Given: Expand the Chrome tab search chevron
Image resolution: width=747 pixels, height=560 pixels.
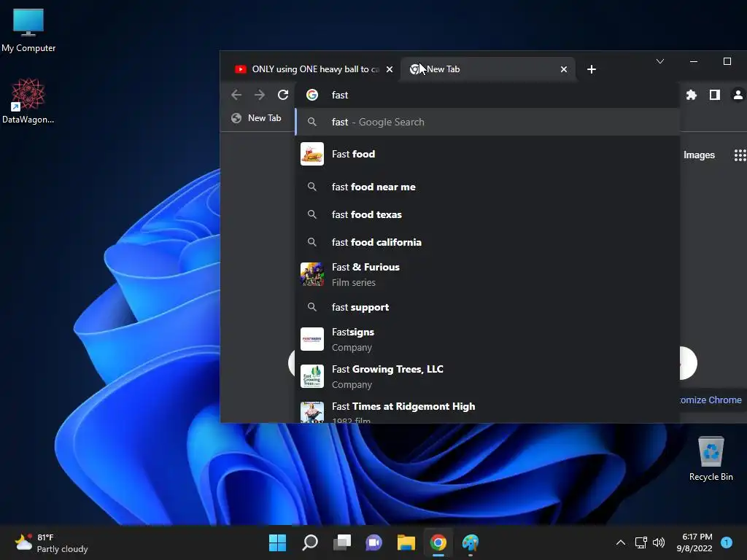Looking at the screenshot, I should pos(659,61).
